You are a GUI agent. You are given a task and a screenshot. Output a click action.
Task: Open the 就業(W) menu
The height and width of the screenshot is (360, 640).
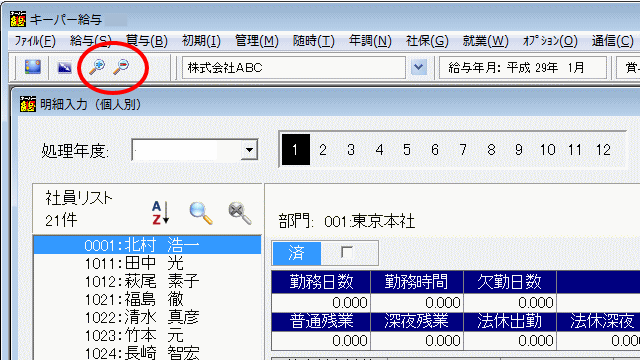pos(485,41)
